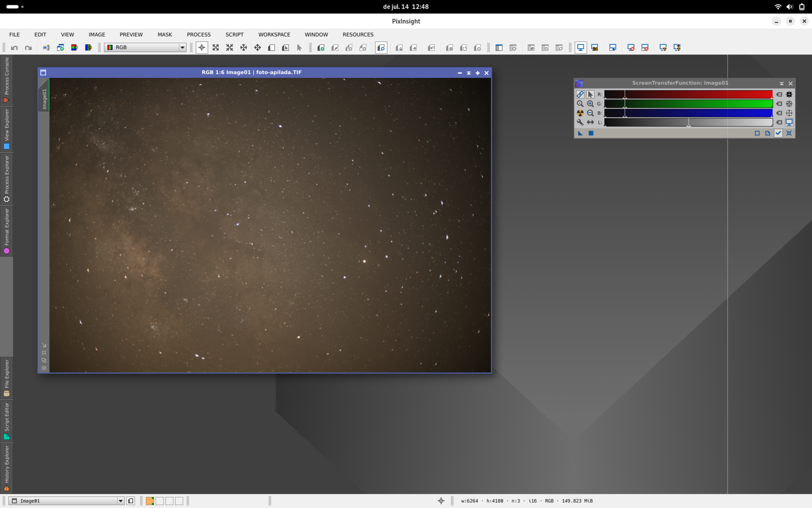Viewport: 812px width, 508px height.
Task: Select the Pan four-arrow tool icon
Action: coord(257,48)
